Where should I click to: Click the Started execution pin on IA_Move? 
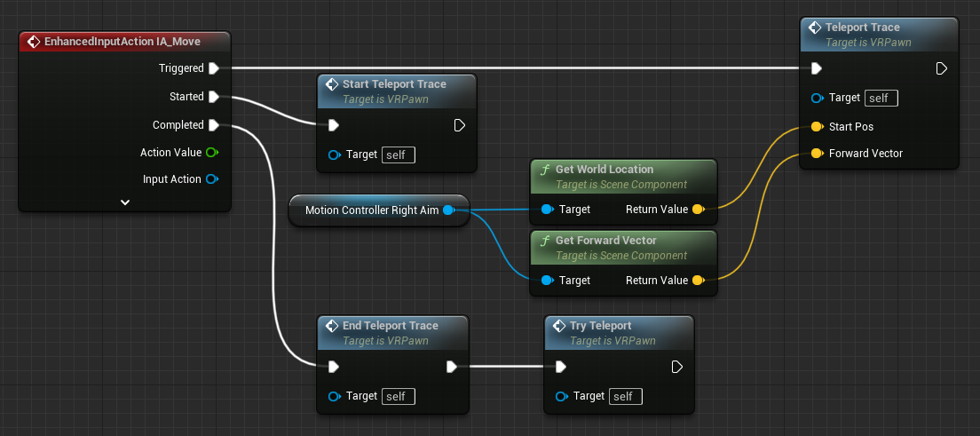pyautogui.click(x=214, y=96)
